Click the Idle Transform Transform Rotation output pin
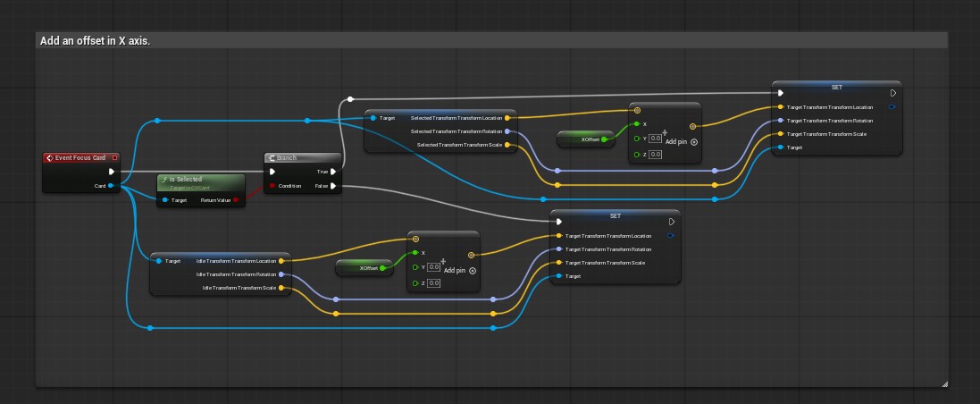 click(281, 274)
